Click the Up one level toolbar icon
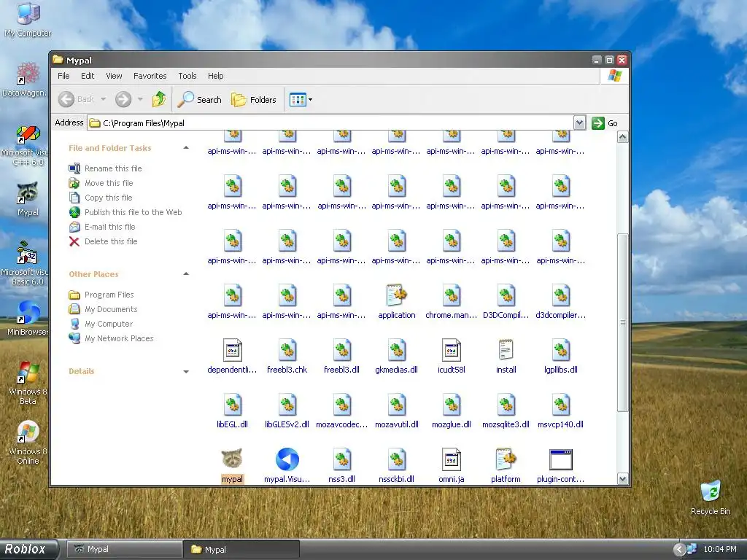This screenshot has height=560, width=747. click(x=159, y=99)
